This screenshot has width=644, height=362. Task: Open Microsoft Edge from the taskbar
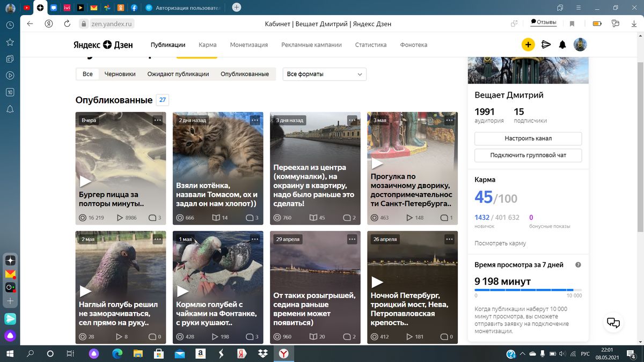[118, 353]
